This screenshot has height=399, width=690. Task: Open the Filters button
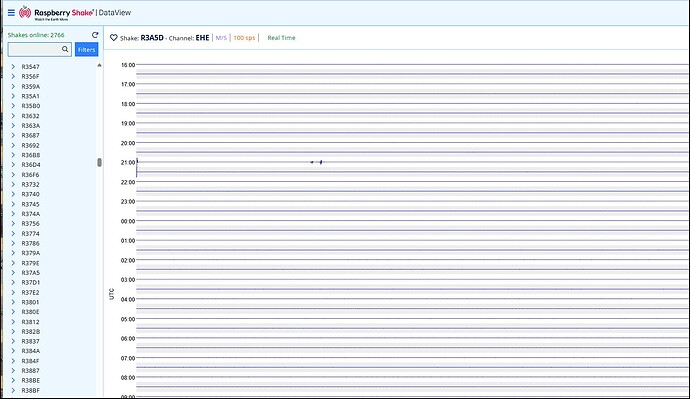point(86,50)
